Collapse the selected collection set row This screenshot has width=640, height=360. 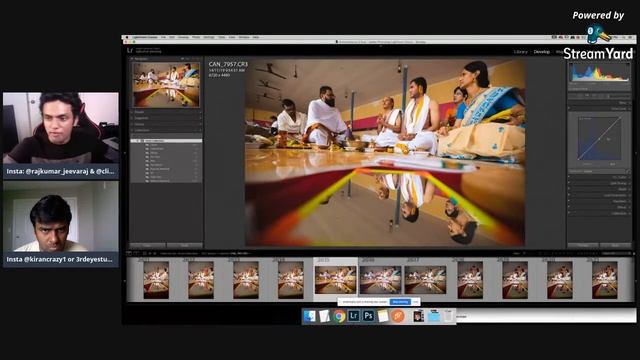coord(137,141)
